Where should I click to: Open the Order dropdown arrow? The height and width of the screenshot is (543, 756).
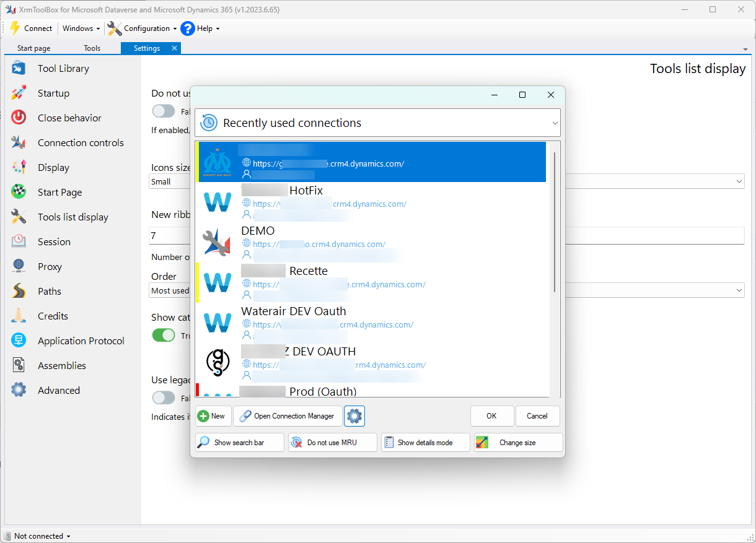click(739, 290)
